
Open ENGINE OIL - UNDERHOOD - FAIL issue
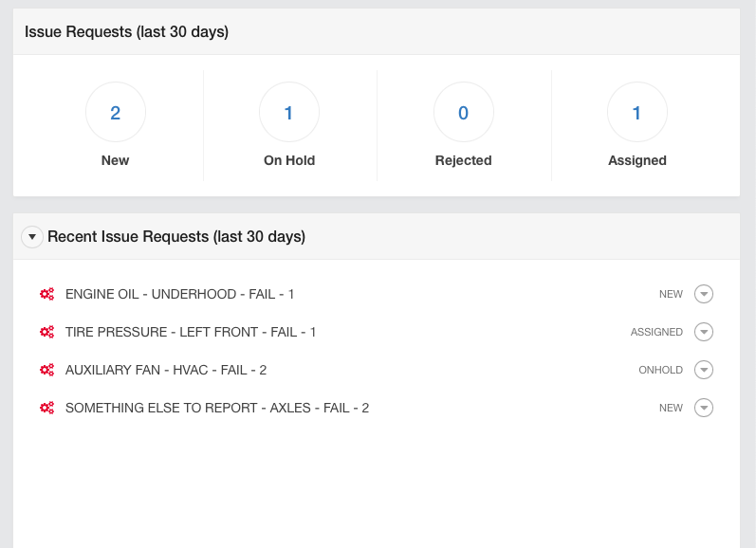179,294
